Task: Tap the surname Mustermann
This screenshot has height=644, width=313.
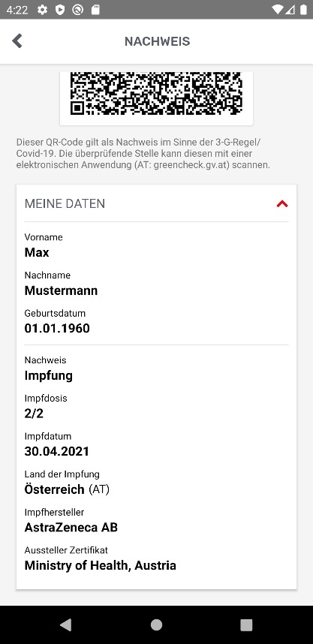Action: tap(62, 290)
